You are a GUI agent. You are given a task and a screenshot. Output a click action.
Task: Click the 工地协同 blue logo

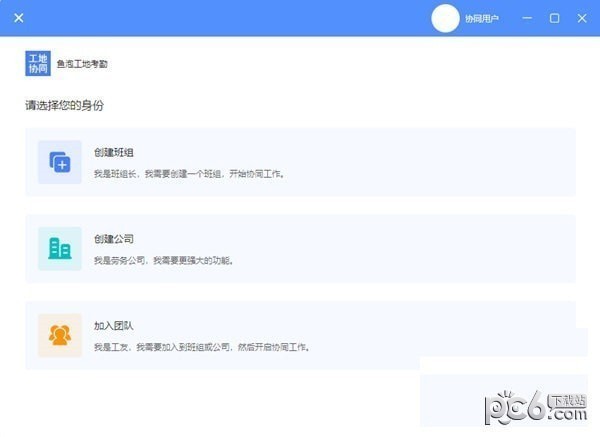point(38,63)
